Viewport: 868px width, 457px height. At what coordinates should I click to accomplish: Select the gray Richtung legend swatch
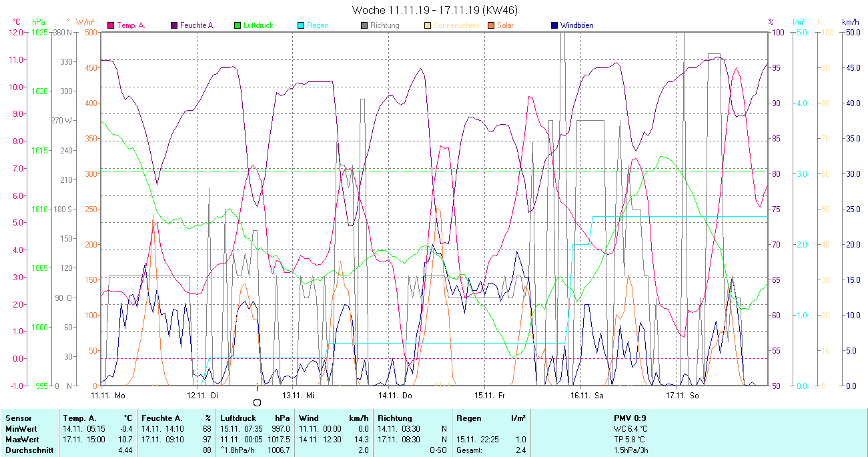pos(364,25)
